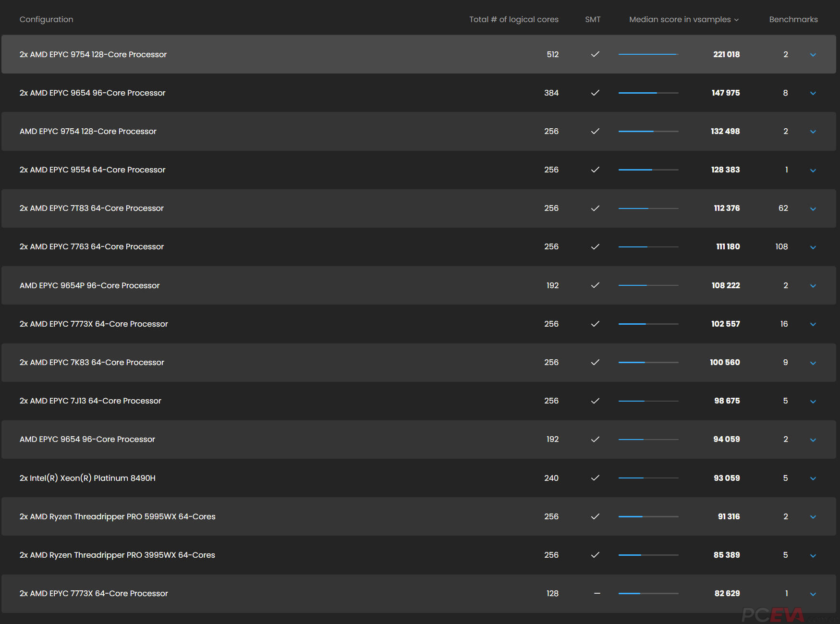
Task: Open the AMD EPYC 9654 96-Core single-CPU entry
Action: click(87, 439)
